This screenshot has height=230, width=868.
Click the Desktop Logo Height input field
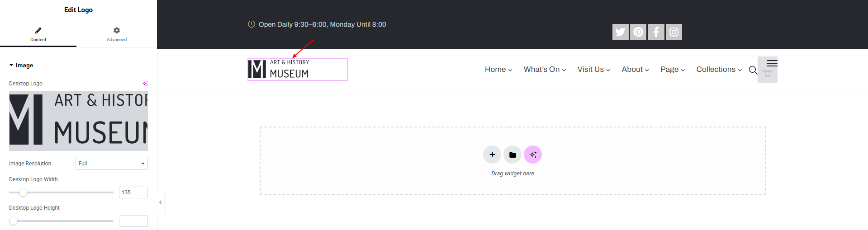133,221
